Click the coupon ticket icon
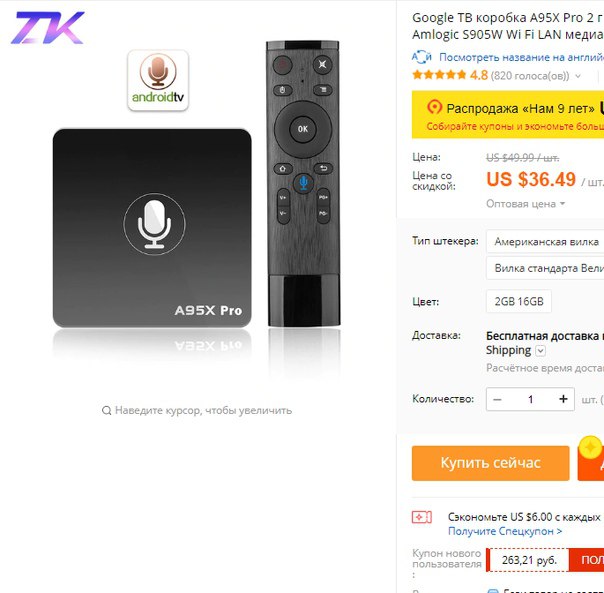This screenshot has width=604, height=593. pos(422,517)
